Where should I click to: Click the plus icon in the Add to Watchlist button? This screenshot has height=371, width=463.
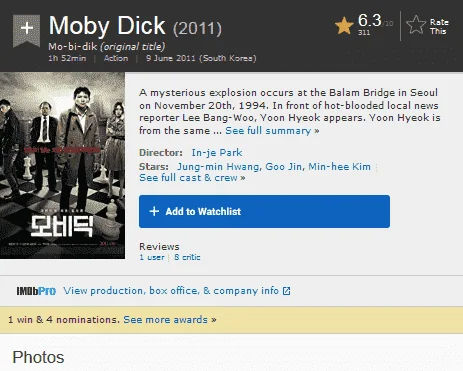pos(154,211)
